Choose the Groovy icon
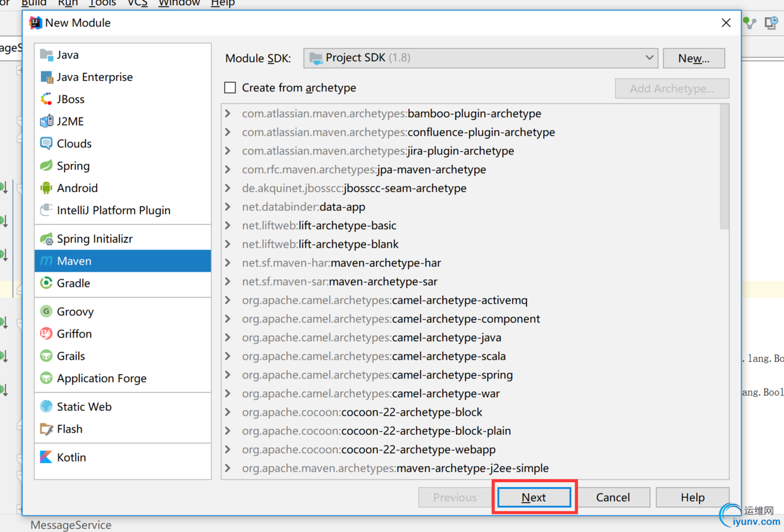This screenshot has width=784, height=532. [46, 311]
